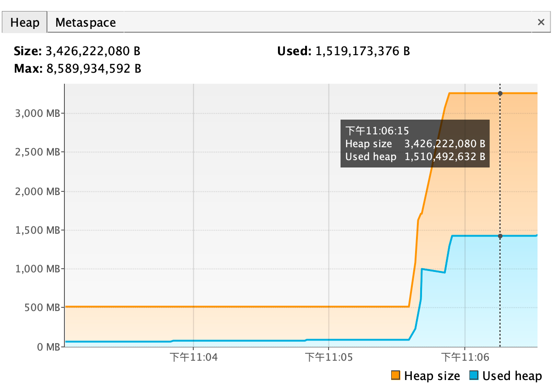Click the Max value 8,589,934,592 B
Screen dimensions: 555x392
point(93,69)
